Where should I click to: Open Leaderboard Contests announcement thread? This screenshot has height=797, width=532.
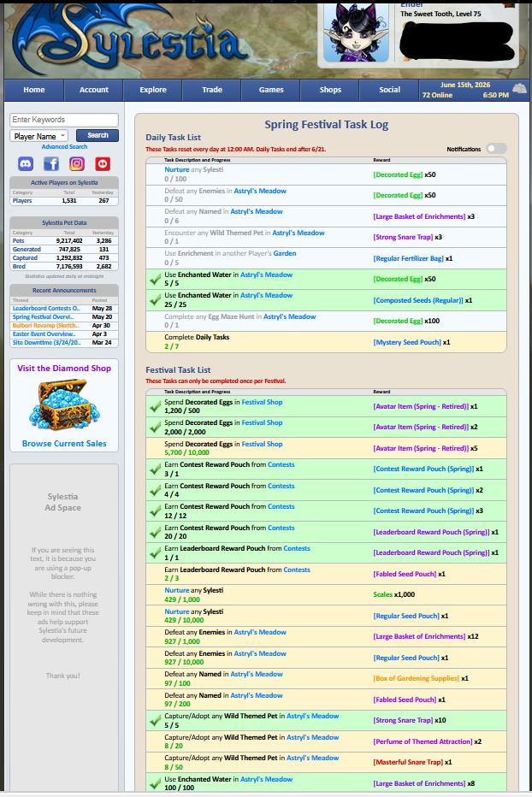coord(46,309)
